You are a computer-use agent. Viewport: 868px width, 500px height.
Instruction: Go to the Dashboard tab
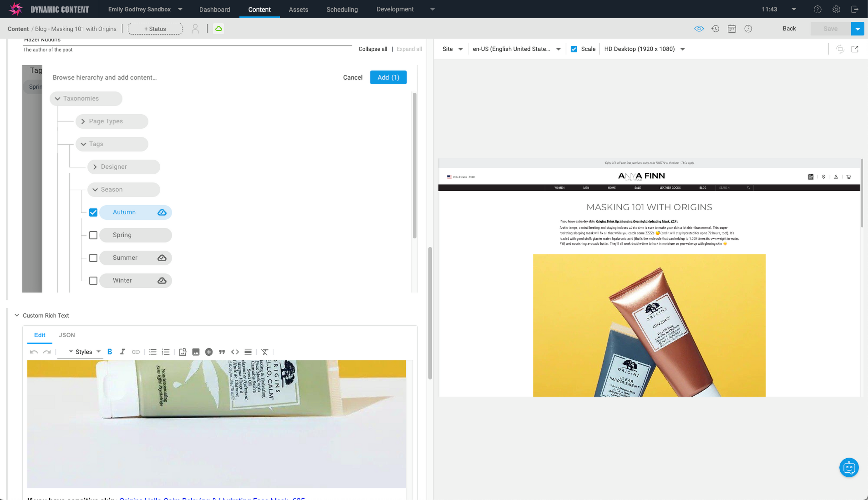pyautogui.click(x=215, y=9)
